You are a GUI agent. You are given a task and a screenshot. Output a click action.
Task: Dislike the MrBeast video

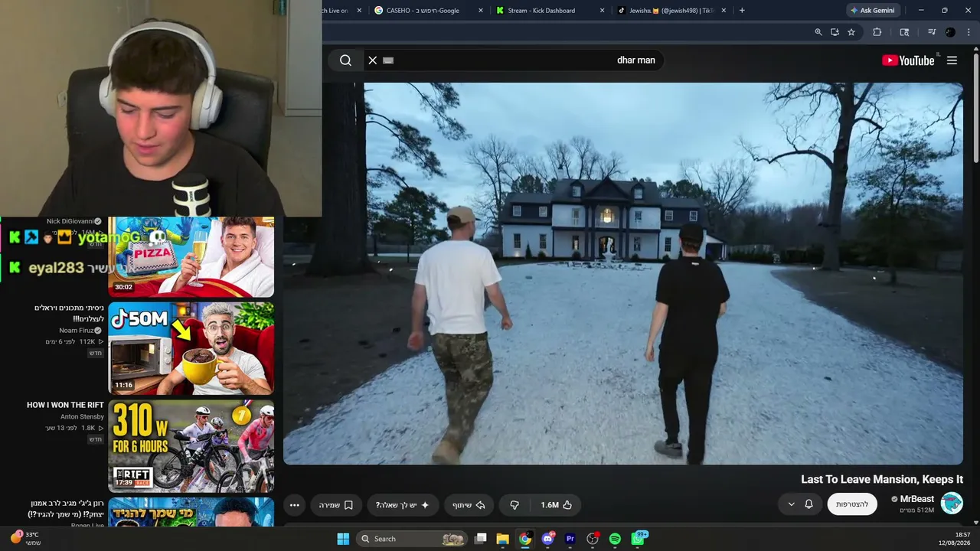coord(514,505)
